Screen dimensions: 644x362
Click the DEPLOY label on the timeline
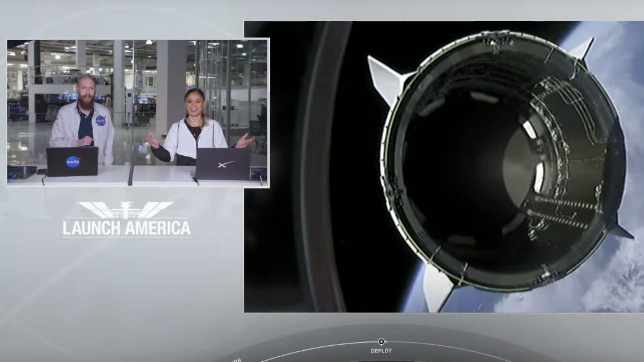coord(381,351)
